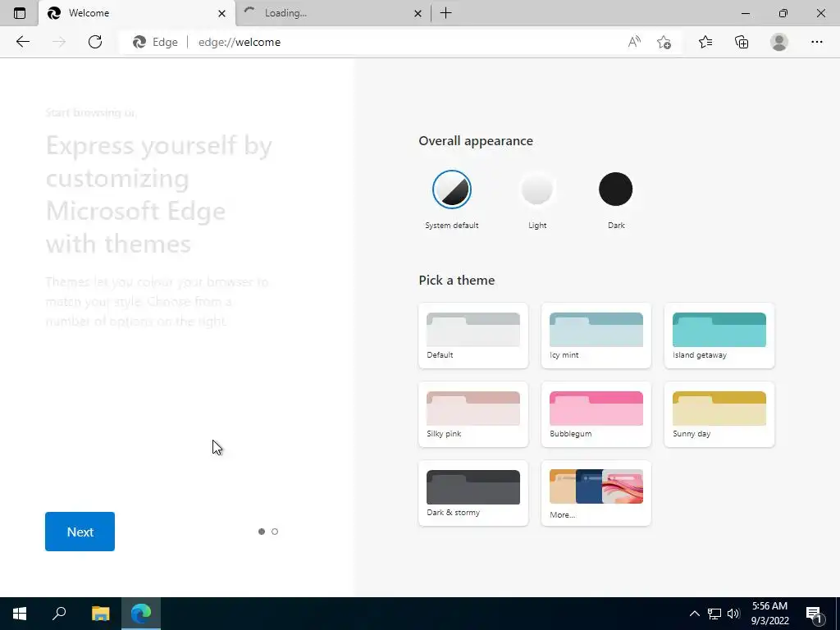Restore down the Edge window
Image resolution: width=840 pixels, height=630 pixels.
tap(783, 13)
